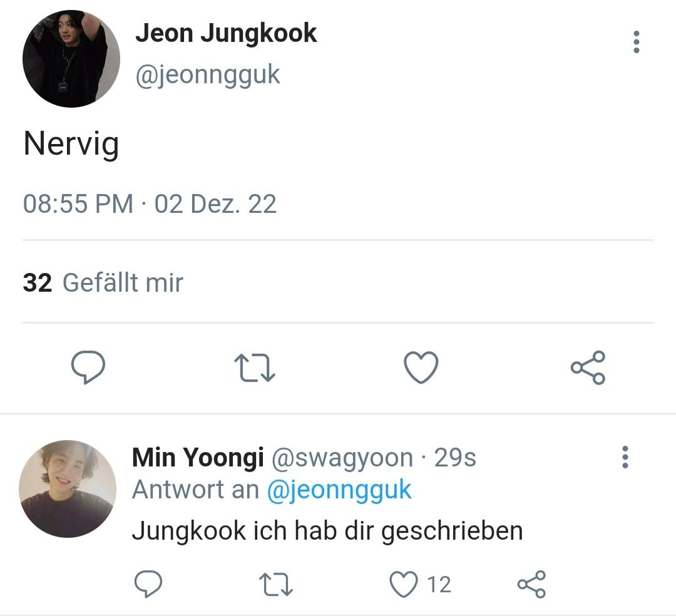Open three-dot menu on Jeon Jungkook's tweet
Image resolution: width=676 pixels, height=616 pixels.
(637, 42)
